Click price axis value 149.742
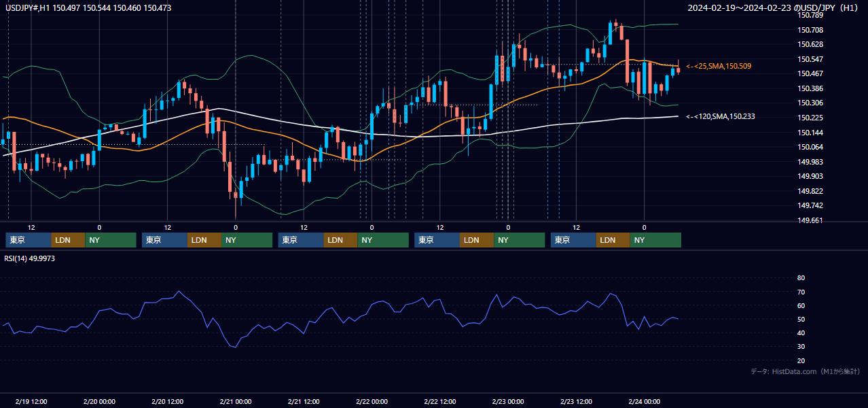 (810, 205)
